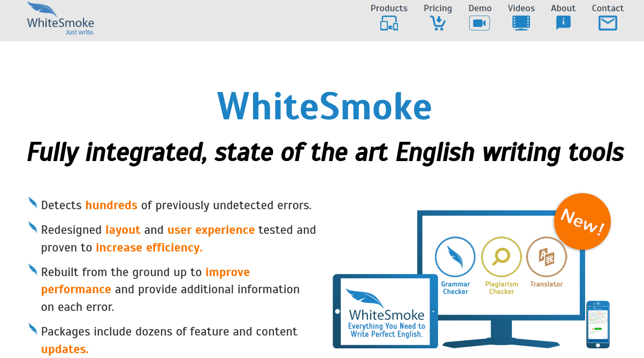
Task: Click the orange word 'improve'
Action: (x=227, y=272)
